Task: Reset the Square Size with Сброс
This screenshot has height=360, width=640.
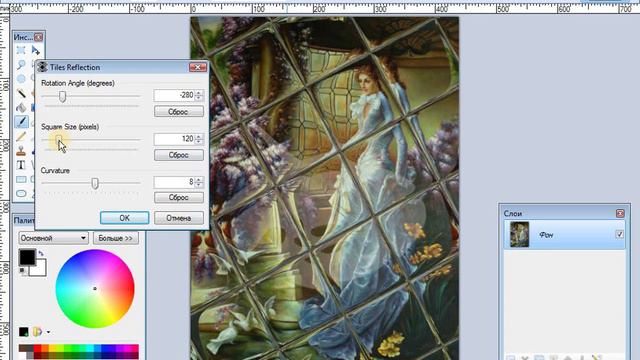Action: [179, 155]
